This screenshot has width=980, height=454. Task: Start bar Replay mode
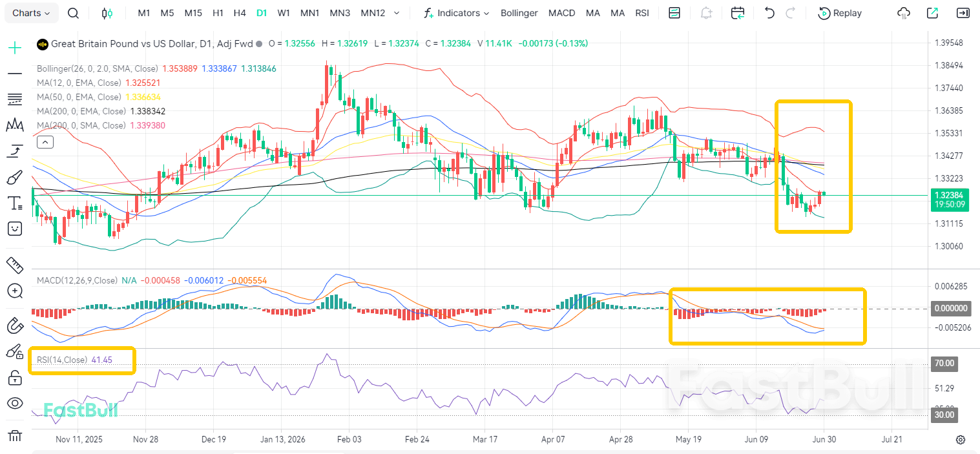(x=840, y=13)
